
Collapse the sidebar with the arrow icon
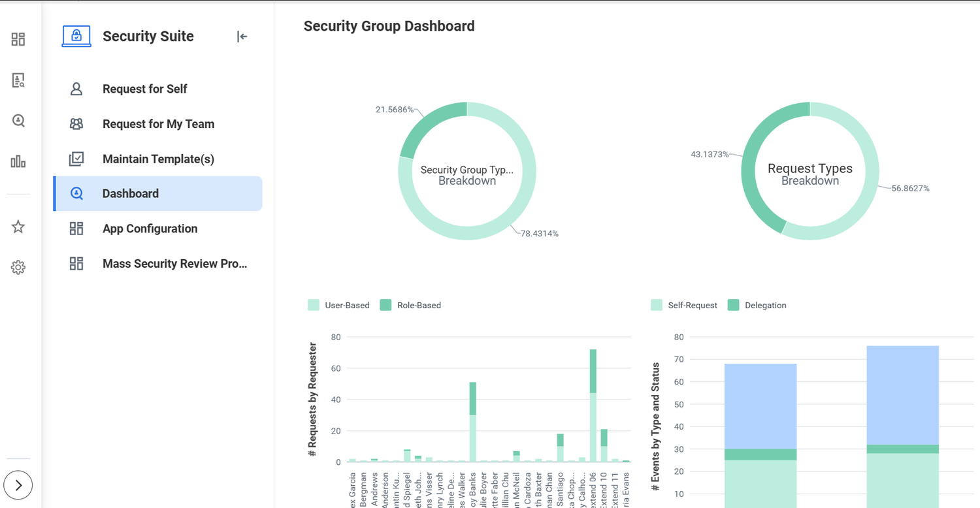[242, 37]
